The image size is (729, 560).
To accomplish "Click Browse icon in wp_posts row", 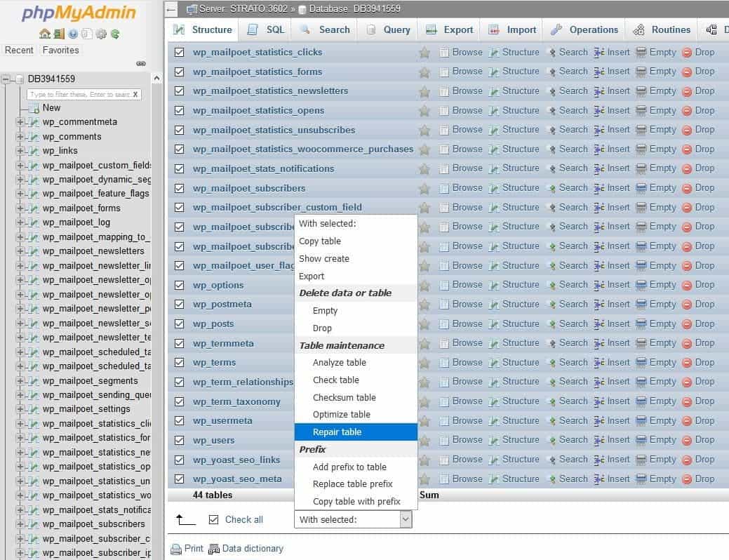I will tap(444, 324).
